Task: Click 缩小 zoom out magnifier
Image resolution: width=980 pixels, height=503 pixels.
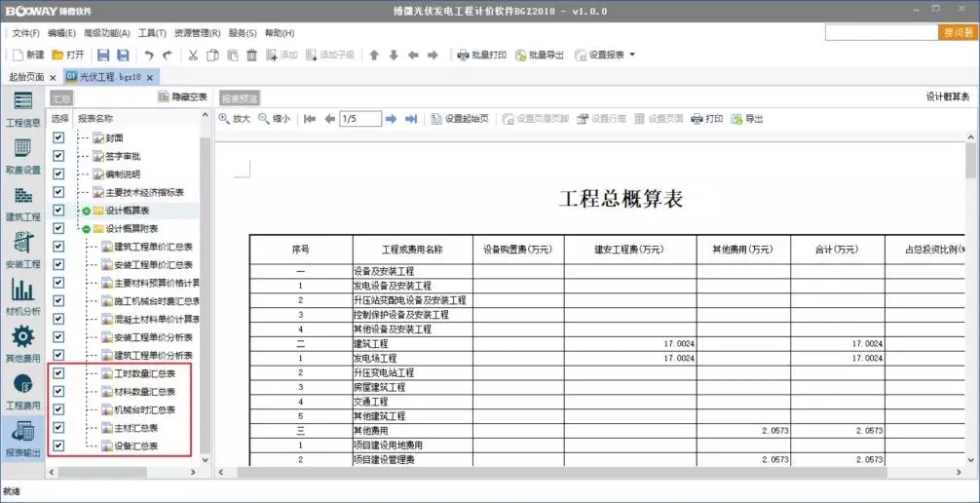Action: pos(275,119)
